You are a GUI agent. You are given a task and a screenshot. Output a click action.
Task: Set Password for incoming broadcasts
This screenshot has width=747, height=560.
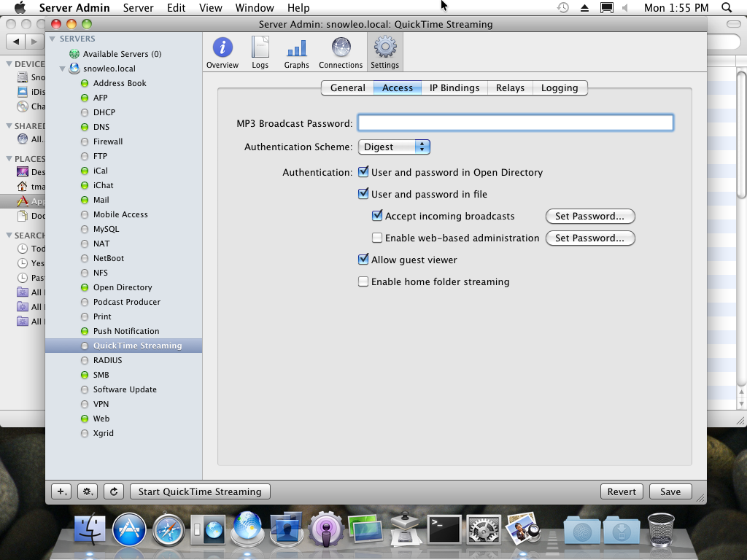pos(589,216)
